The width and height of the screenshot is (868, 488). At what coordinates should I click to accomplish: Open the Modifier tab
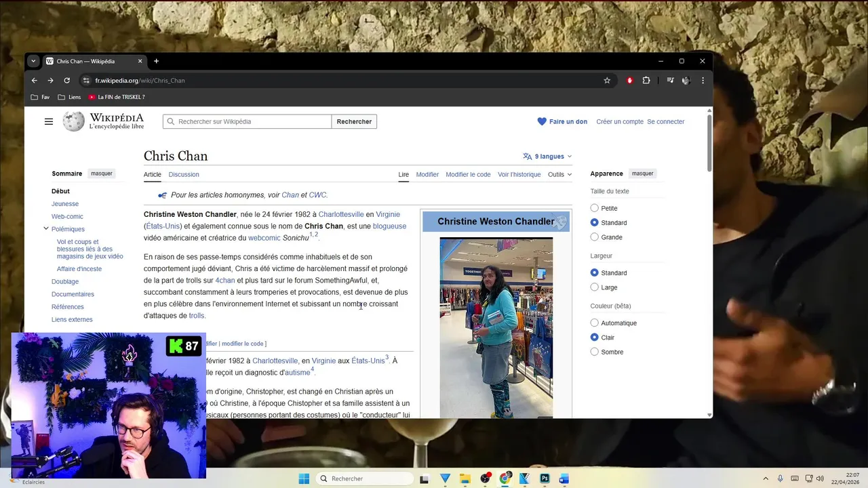point(427,174)
